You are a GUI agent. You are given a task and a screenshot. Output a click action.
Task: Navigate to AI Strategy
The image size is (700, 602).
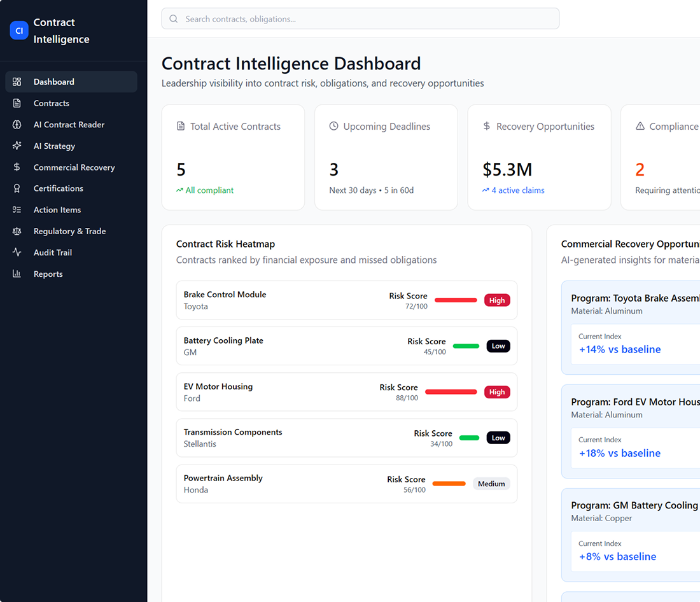point(71,146)
